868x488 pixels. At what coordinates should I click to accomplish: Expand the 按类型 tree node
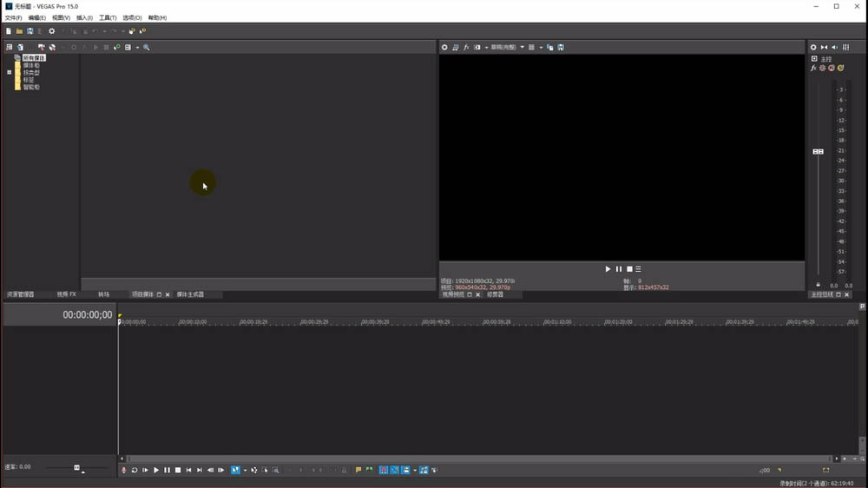(x=9, y=73)
